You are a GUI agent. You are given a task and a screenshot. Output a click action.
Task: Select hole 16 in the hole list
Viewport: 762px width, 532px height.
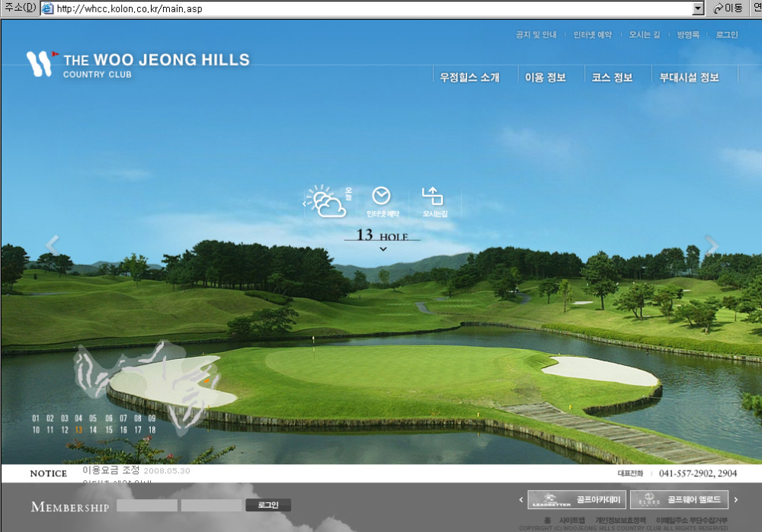(123, 430)
